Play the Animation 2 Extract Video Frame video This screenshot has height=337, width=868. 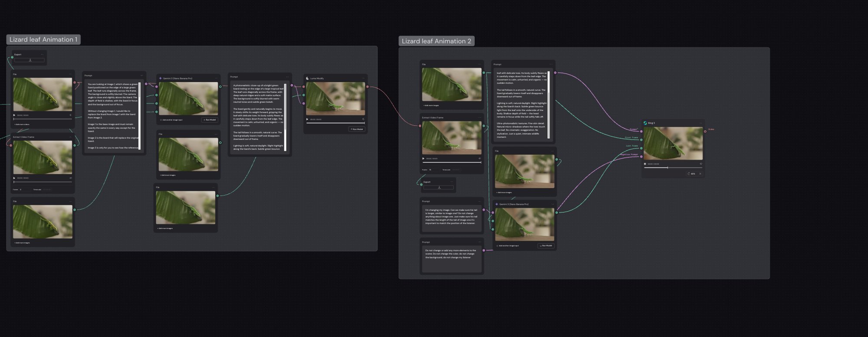coord(424,158)
